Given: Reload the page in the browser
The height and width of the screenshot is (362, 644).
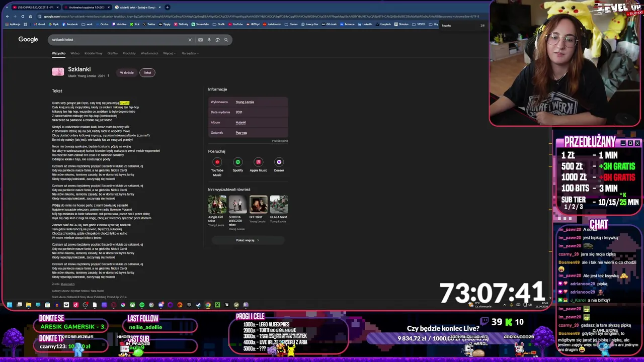Looking at the screenshot, I should (x=22, y=17).
